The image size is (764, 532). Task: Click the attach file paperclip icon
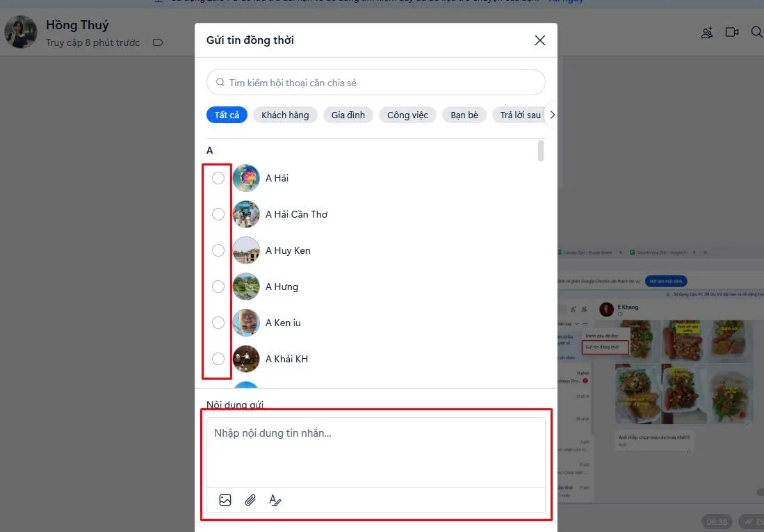click(x=250, y=500)
